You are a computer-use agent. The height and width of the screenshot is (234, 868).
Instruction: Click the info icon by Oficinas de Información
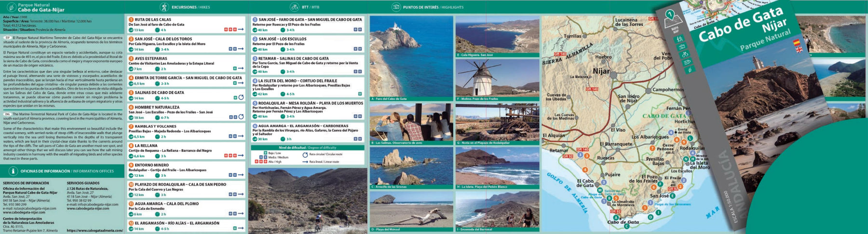click(x=13, y=171)
